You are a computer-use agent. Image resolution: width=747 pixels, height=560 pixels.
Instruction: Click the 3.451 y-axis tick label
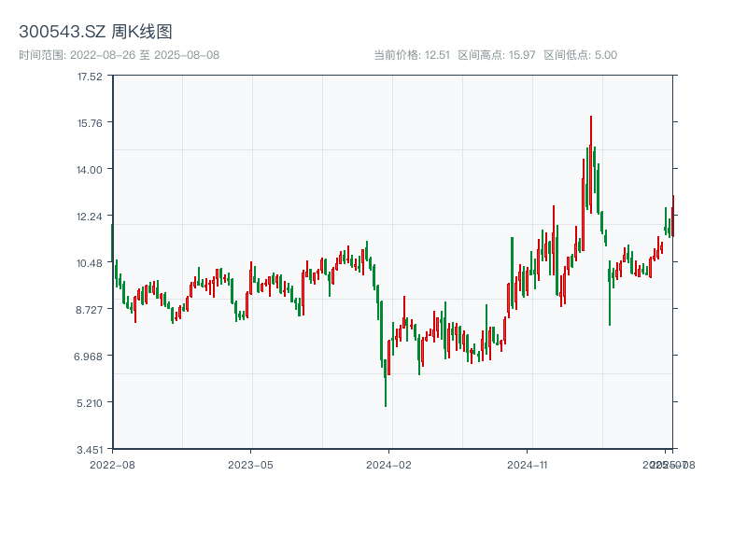tap(90, 449)
